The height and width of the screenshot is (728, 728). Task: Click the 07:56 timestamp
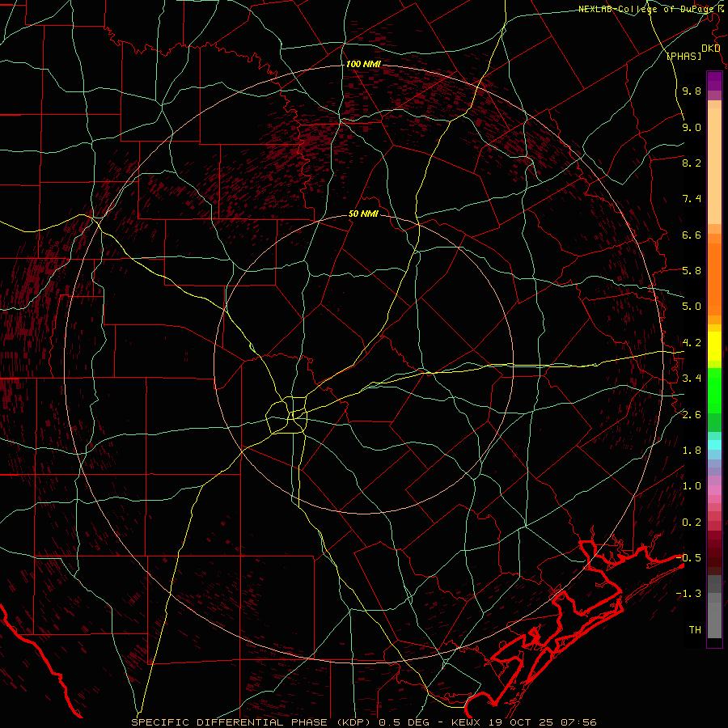578,722
